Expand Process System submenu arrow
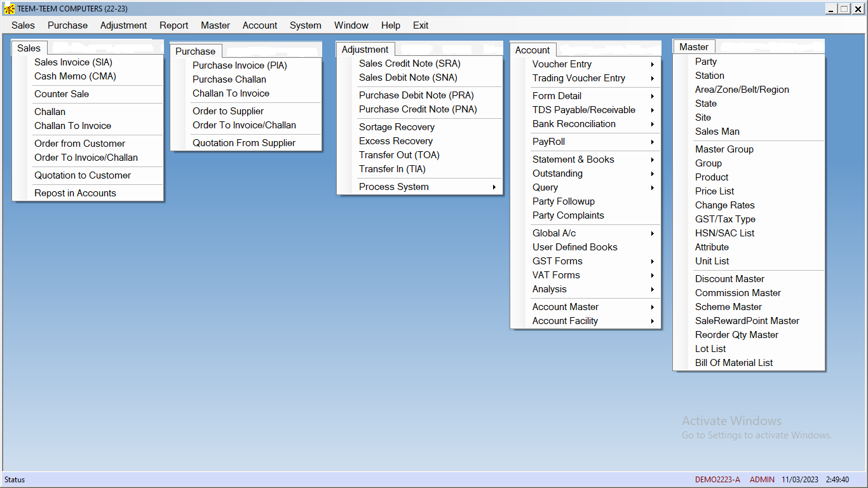The image size is (868, 488). pos(494,187)
